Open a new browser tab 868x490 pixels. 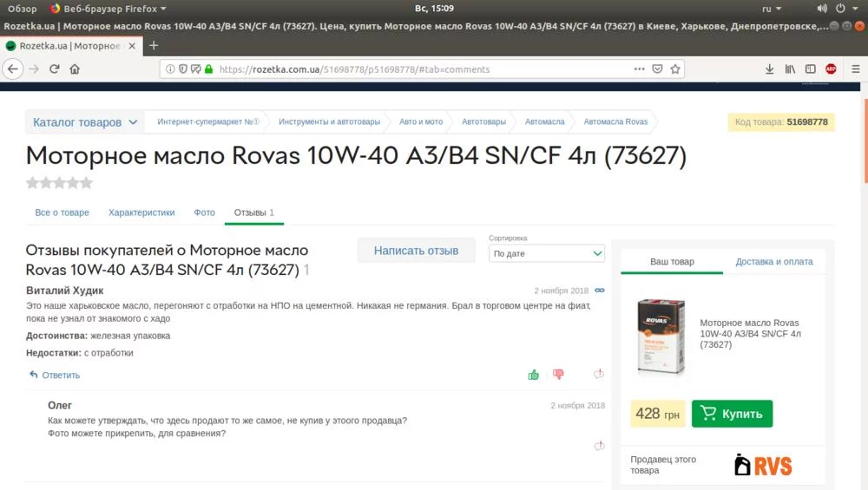[x=154, y=45]
